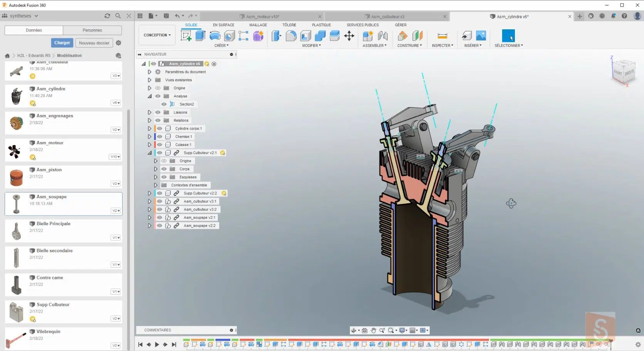Select the Create Sketch tool

point(186,36)
